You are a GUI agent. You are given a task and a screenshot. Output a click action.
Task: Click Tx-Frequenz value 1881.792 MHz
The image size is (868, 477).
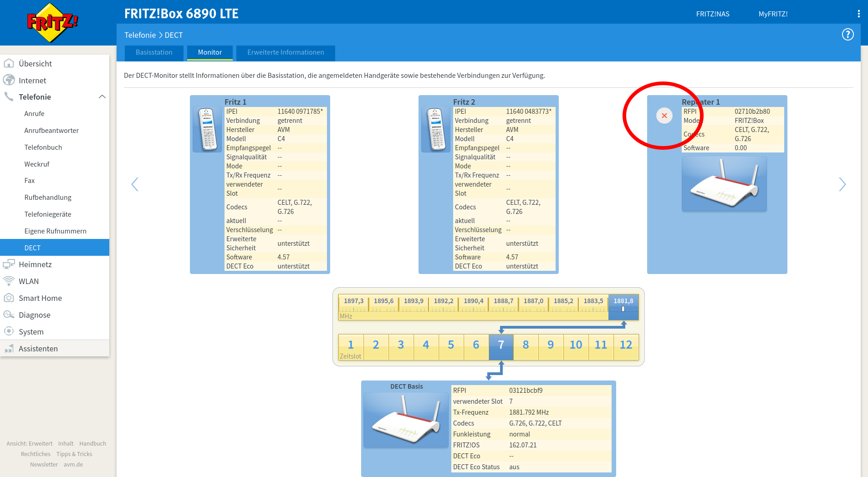[x=529, y=412]
